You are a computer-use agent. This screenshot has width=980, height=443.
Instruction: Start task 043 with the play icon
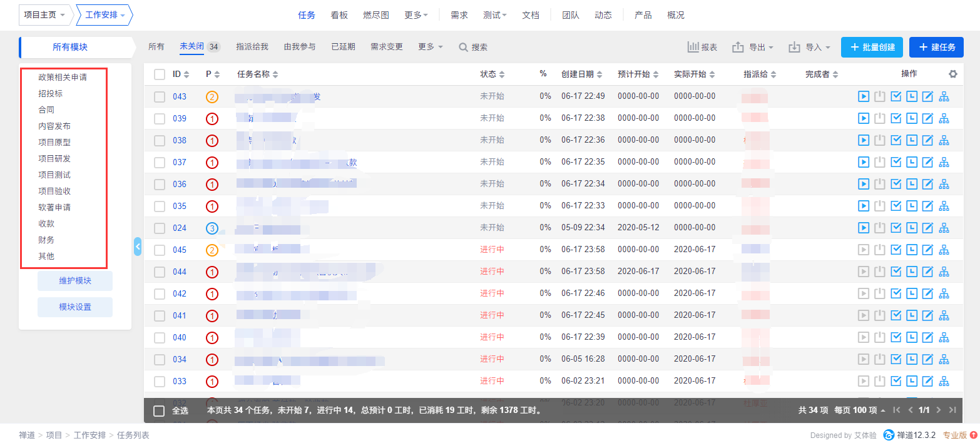[864, 96]
